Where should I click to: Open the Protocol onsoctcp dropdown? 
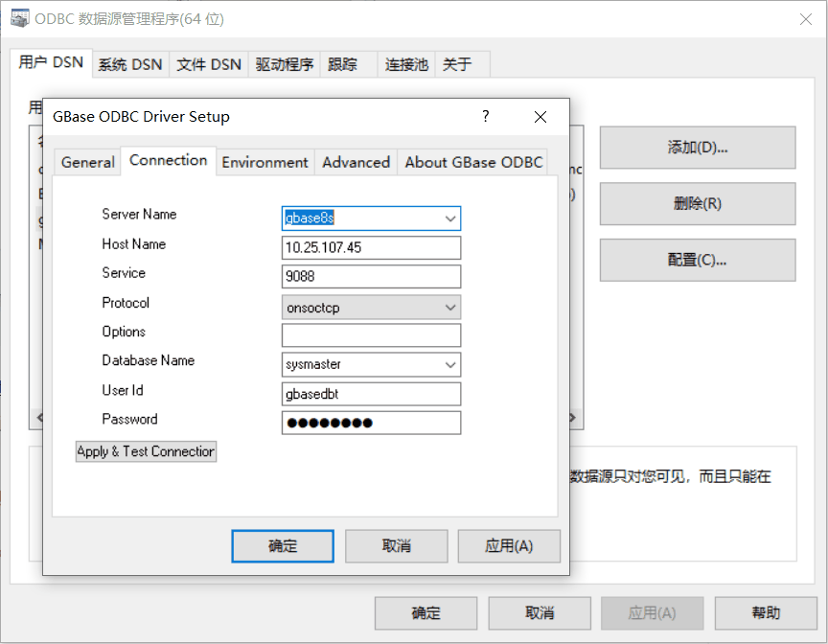coord(449,308)
